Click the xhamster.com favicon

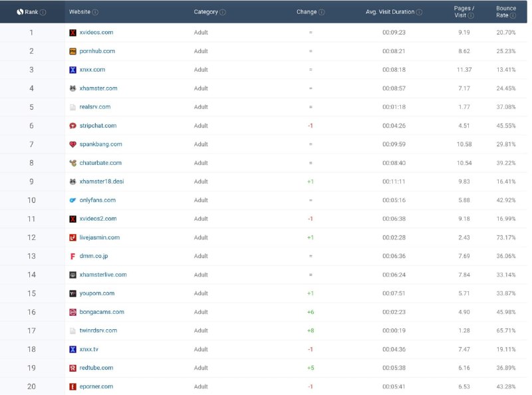(72, 88)
